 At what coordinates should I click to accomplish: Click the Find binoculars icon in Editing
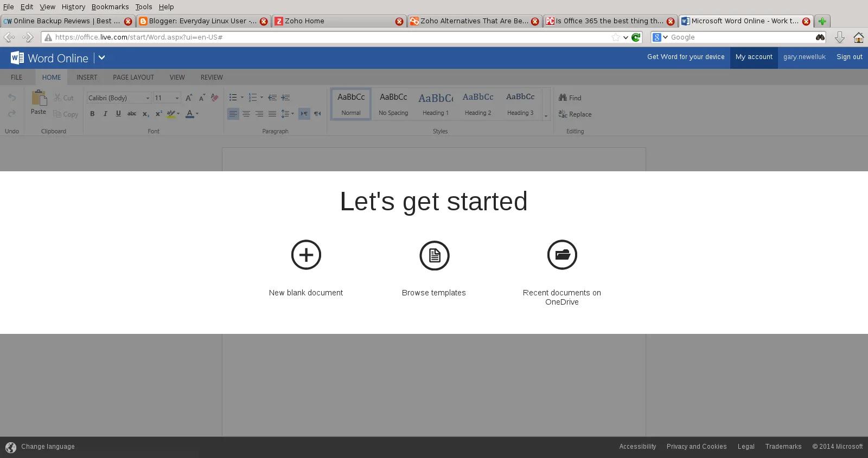[x=563, y=98]
